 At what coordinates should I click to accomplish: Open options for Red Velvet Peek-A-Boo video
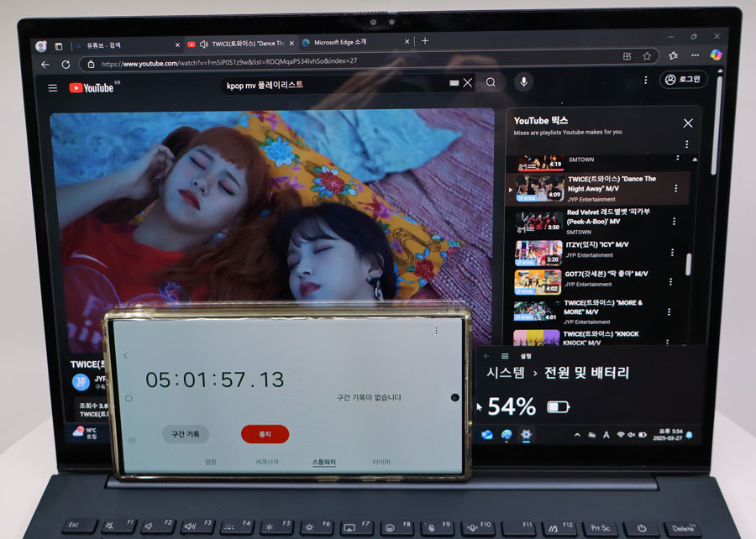675,221
